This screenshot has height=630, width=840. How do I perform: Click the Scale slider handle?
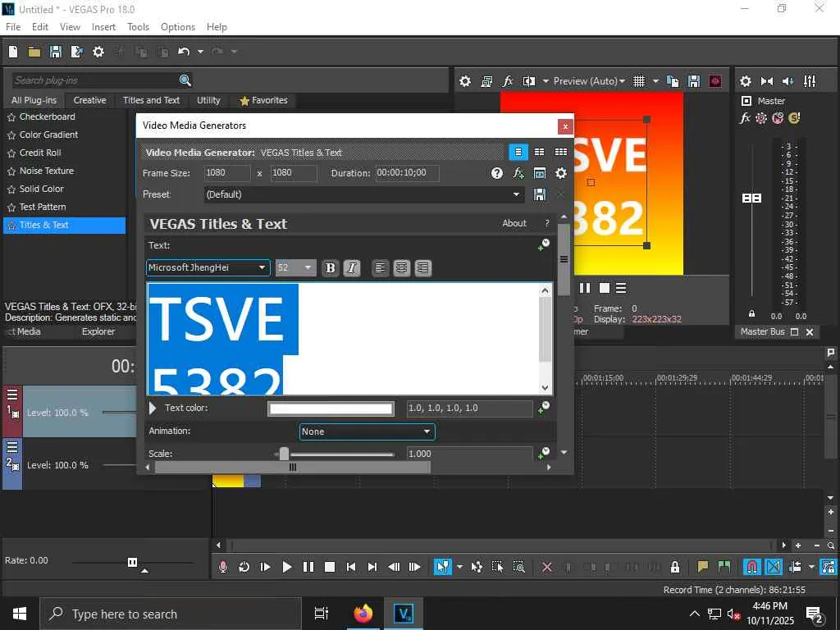click(284, 454)
